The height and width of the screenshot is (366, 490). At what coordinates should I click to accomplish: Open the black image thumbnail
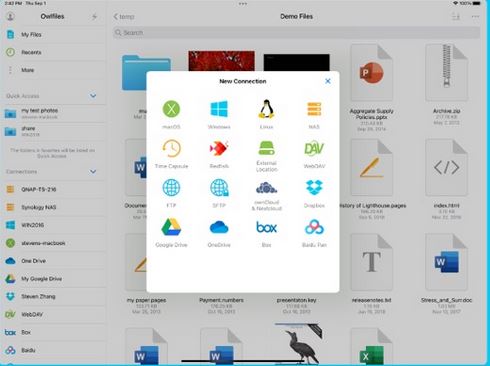[296, 62]
